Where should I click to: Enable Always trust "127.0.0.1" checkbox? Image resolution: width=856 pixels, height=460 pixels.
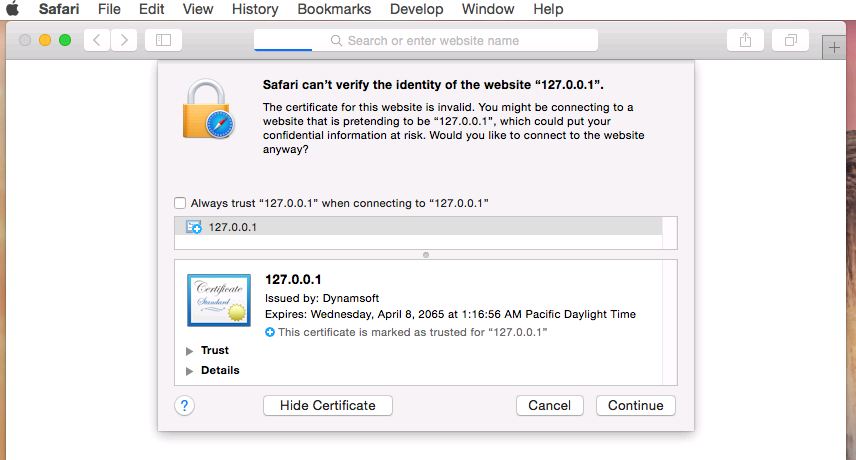180,203
